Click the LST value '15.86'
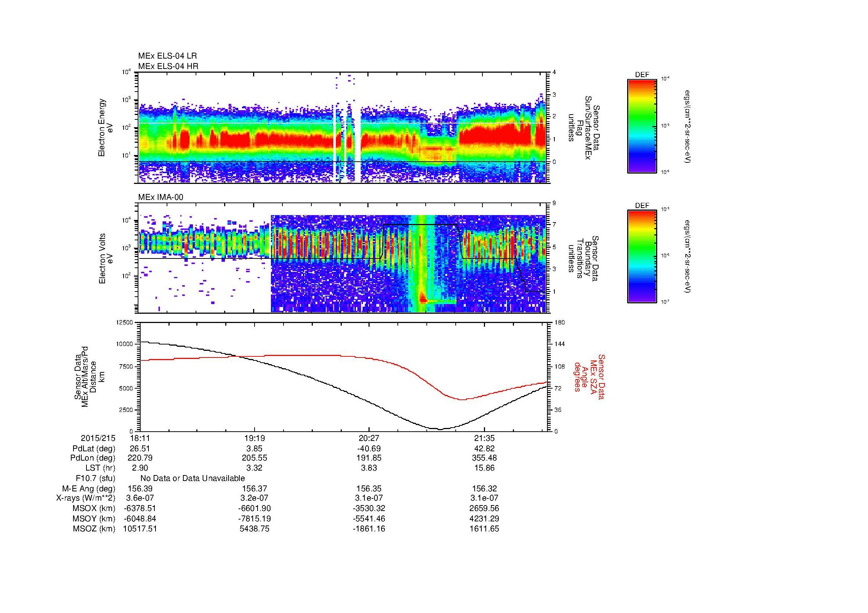 (x=484, y=468)
